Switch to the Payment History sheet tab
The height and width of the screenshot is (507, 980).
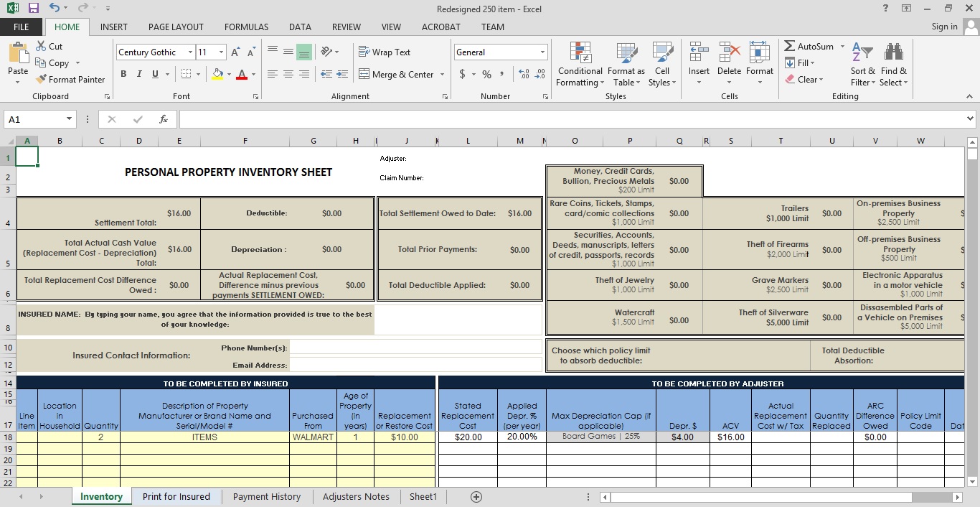(266, 497)
